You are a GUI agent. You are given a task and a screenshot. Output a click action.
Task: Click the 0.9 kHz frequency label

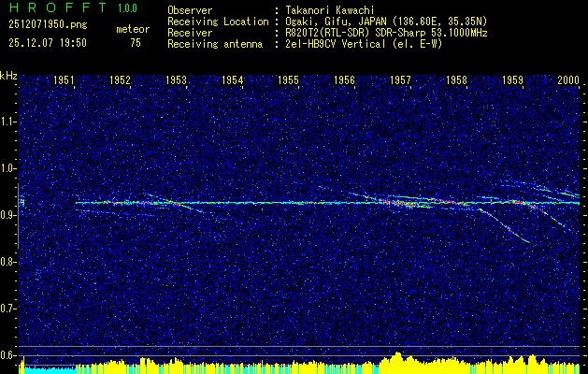(x=8, y=215)
